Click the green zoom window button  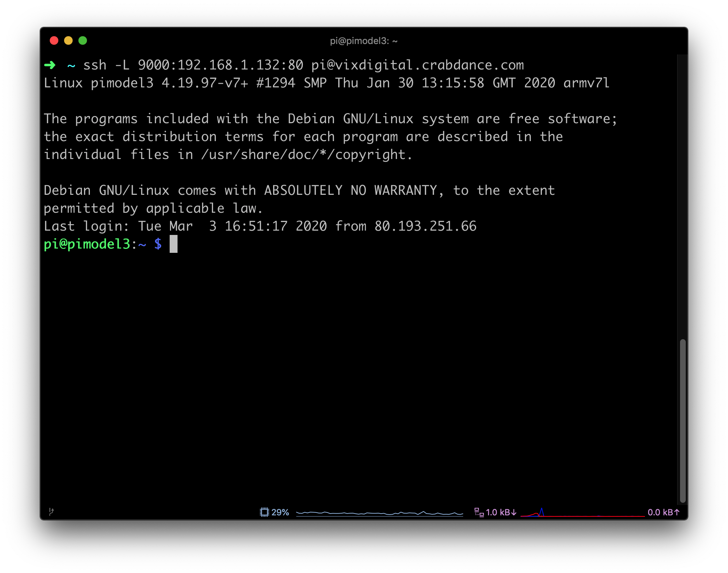(83, 40)
